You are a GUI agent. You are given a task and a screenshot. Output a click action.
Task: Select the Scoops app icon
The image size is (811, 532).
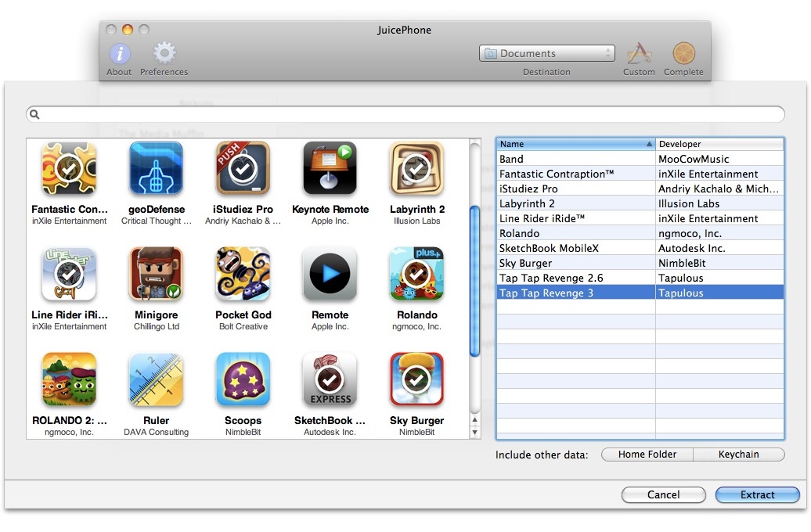243,379
